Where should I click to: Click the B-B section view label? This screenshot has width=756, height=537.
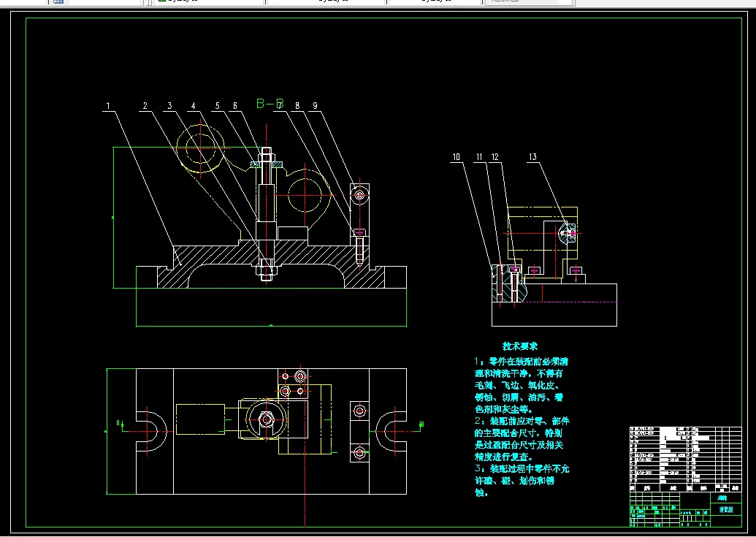coord(268,104)
